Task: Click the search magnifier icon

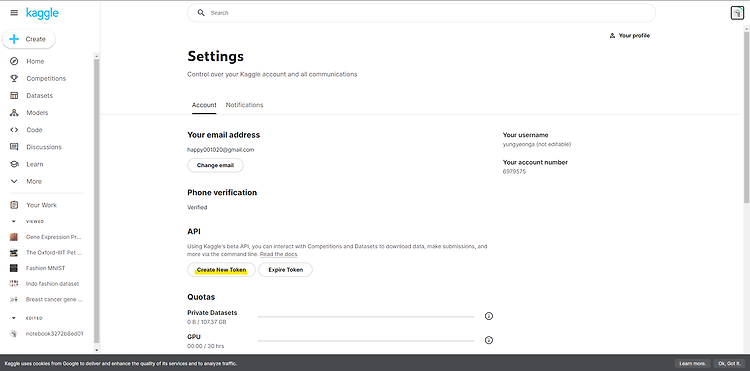Action: pos(201,13)
